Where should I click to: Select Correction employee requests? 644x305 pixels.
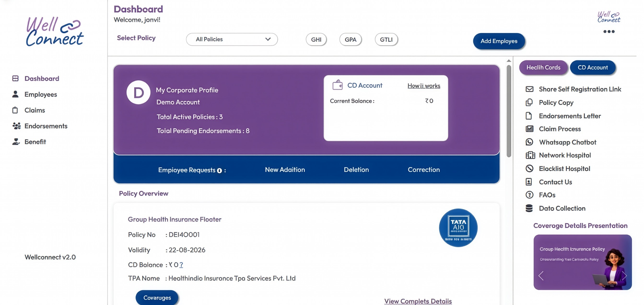424,170
